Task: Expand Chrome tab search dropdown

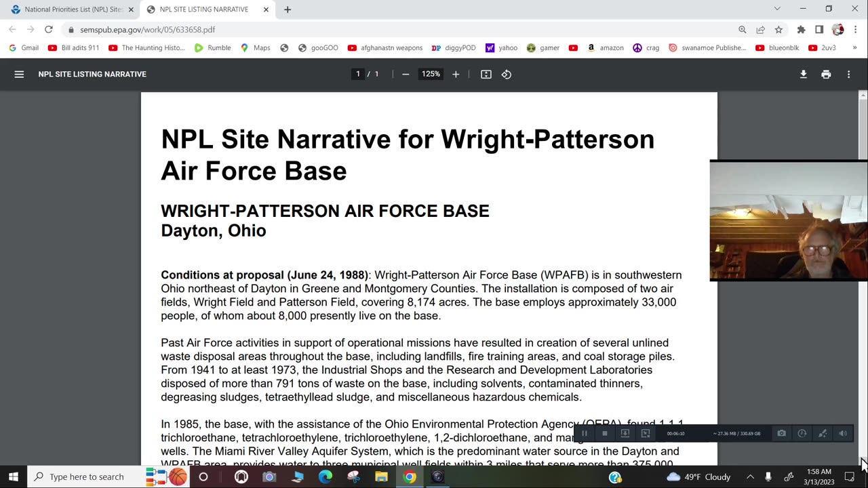Action: (x=777, y=9)
